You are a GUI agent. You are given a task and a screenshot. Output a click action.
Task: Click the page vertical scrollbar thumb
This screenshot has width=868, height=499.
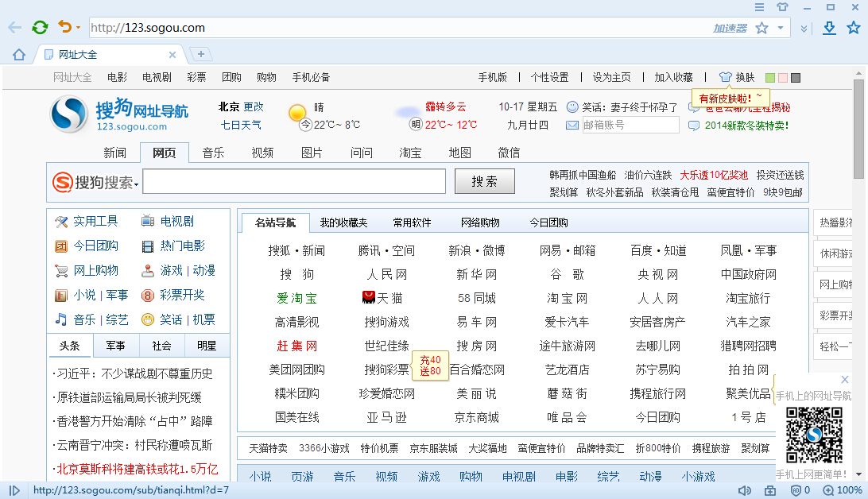858,130
